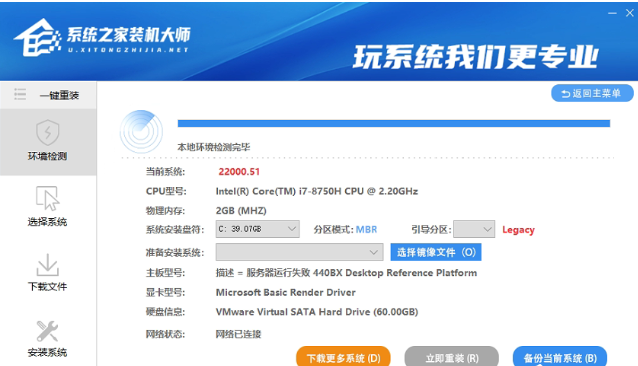
Task: Minimize the installer window
Action: click(x=612, y=13)
